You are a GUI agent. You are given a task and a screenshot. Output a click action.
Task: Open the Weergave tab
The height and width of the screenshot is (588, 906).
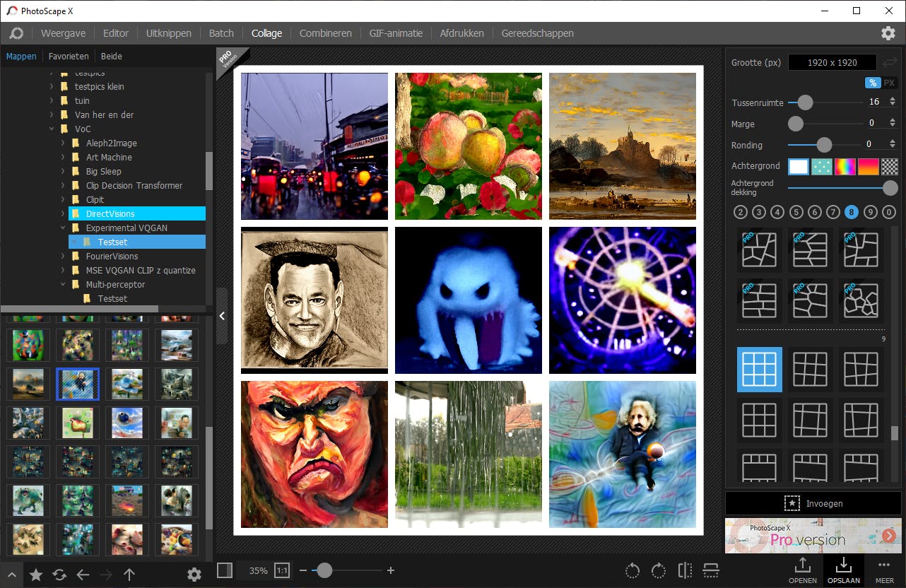click(x=63, y=33)
